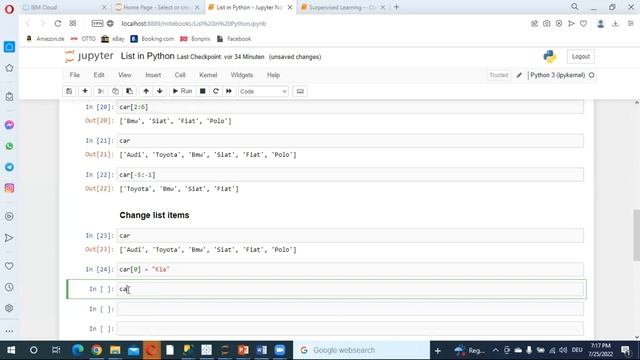Click the Trusted notebook indicator
This screenshot has height=360, width=640.
[x=499, y=75]
